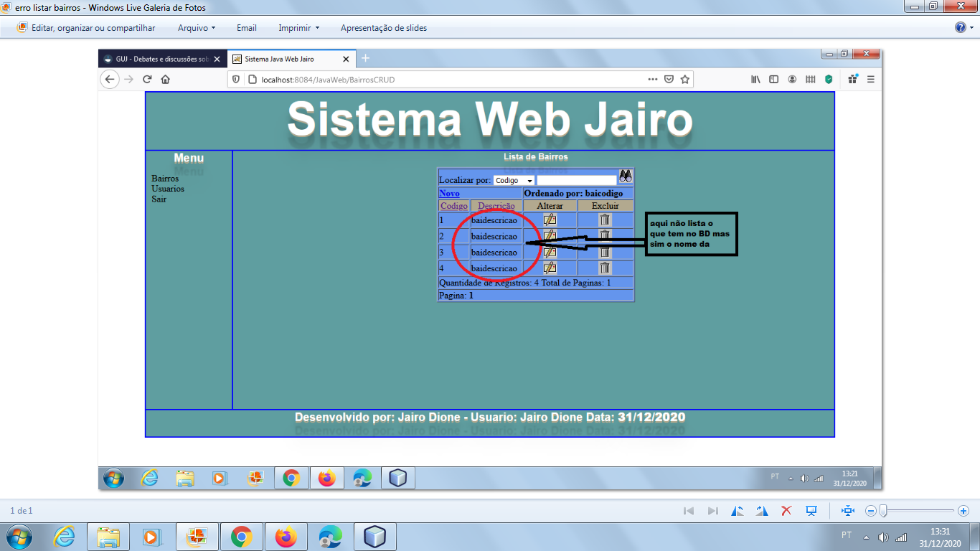980x551 pixels.
Task: Go to the next photo
Action: (x=713, y=511)
